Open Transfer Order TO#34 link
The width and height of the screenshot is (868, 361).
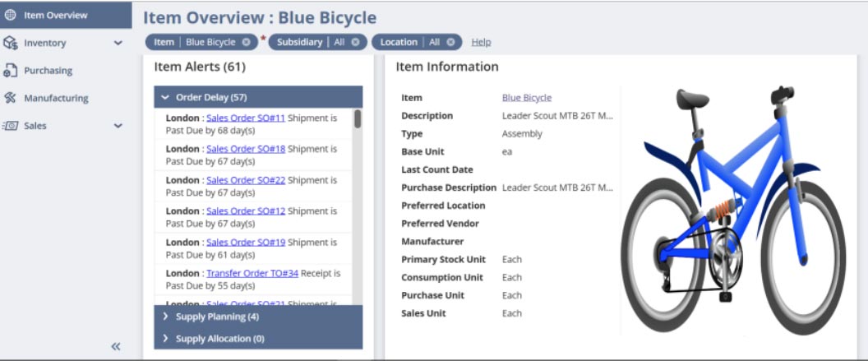coord(252,273)
